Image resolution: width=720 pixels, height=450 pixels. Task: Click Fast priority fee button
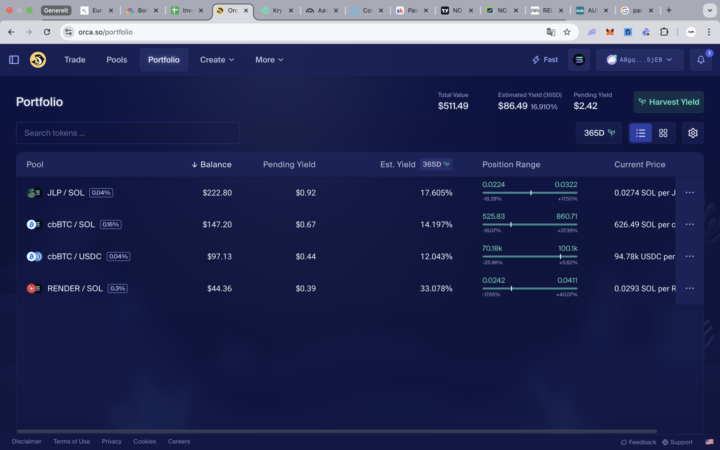[x=545, y=60]
